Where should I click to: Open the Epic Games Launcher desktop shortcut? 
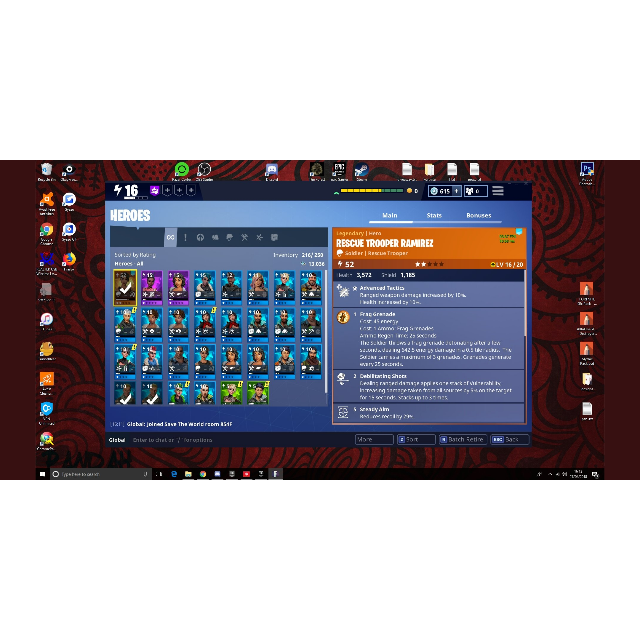(x=339, y=171)
